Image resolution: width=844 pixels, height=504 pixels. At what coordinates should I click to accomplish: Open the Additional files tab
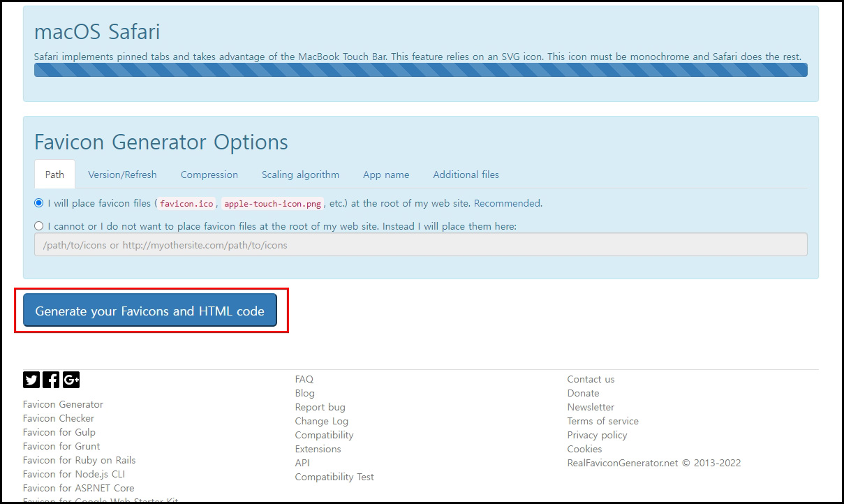point(466,175)
